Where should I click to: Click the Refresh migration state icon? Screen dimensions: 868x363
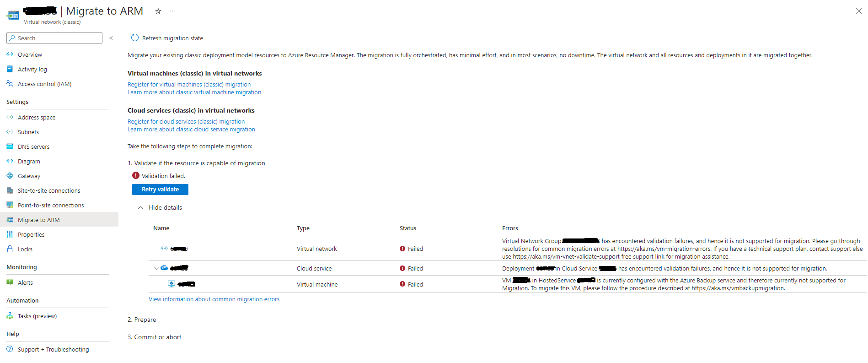click(x=135, y=38)
